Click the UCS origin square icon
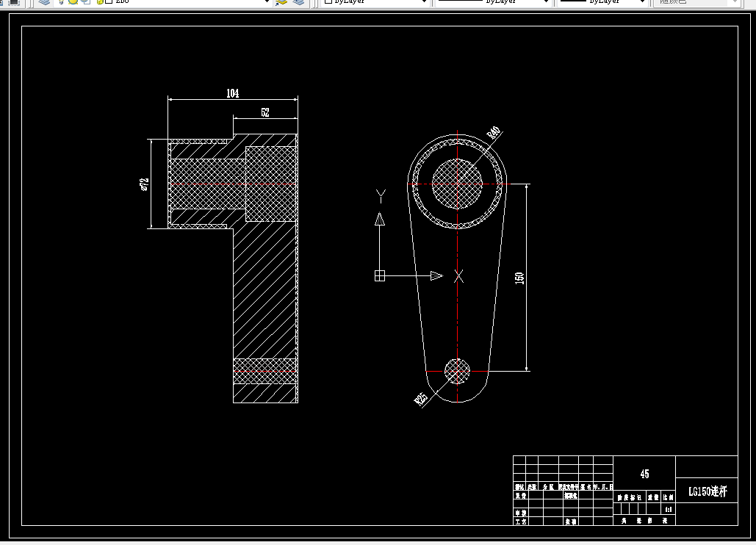This screenshot has width=756, height=545. [380, 275]
